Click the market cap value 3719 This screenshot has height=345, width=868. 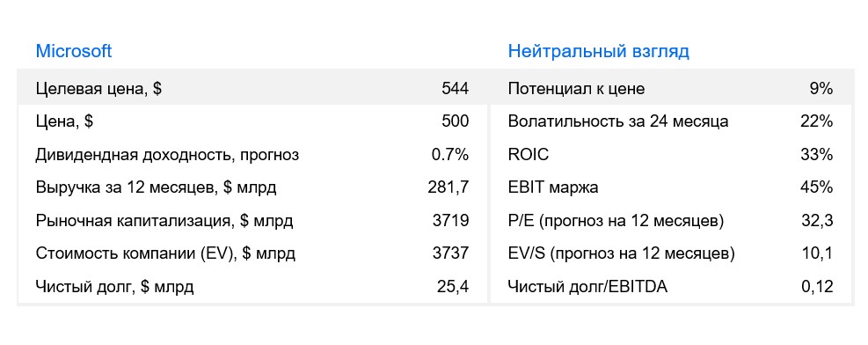coord(450,222)
